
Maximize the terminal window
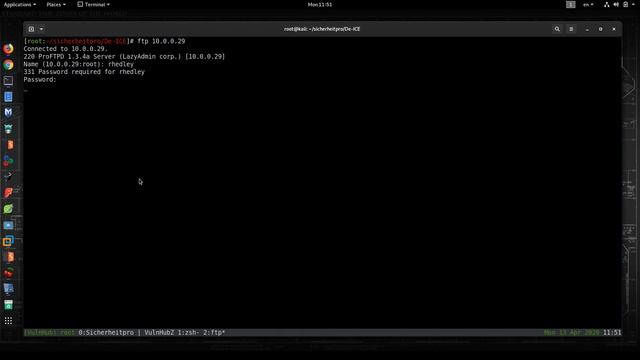click(x=600, y=29)
